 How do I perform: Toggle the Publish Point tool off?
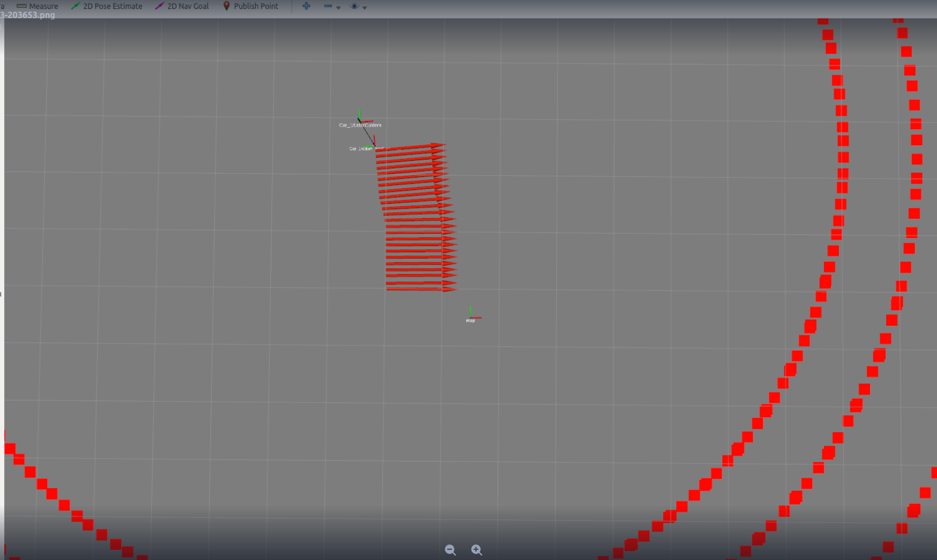tap(250, 6)
